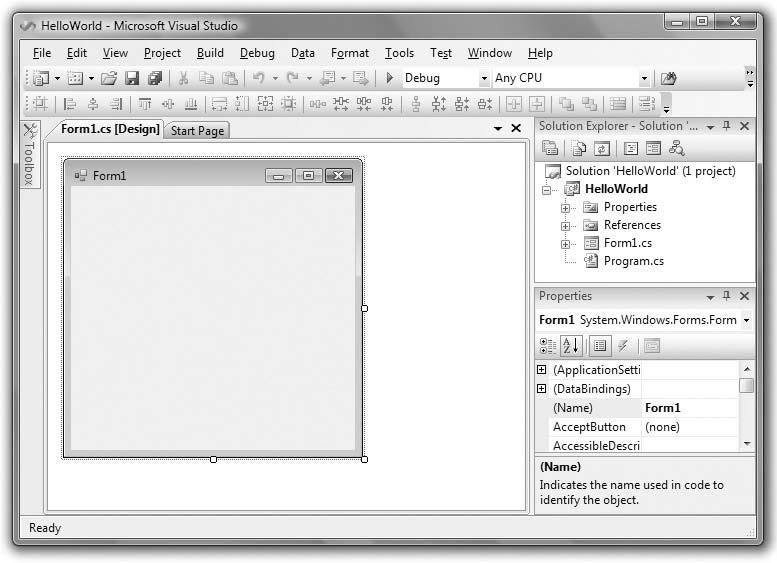The height and width of the screenshot is (563, 777).
Task: Open the Any CPU platform dropdown
Action: [x=644, y=78]
